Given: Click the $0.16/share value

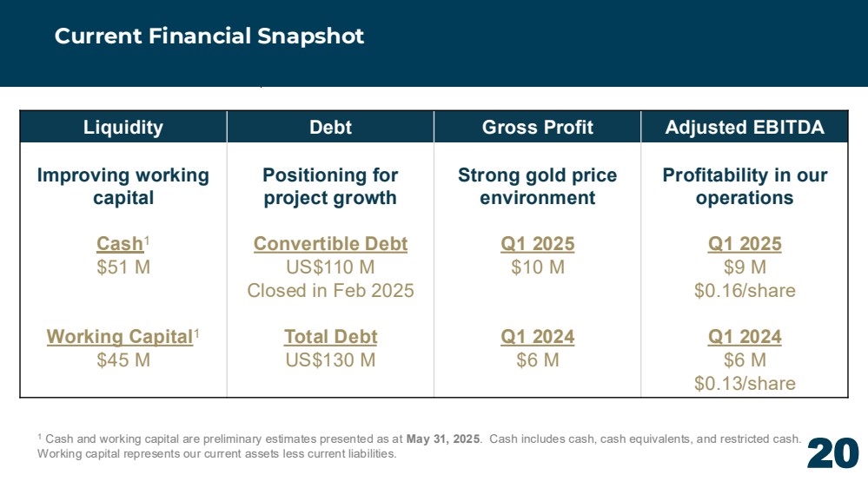Looking at the screenshot, I should tap(745, 291).
